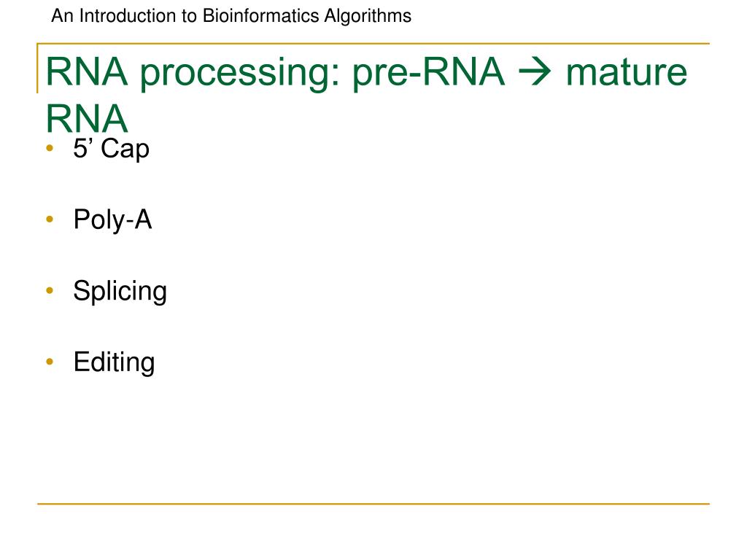Click the word 'mature' in the title
This screenshot has width=747, height=560.
tap(627, 72)
